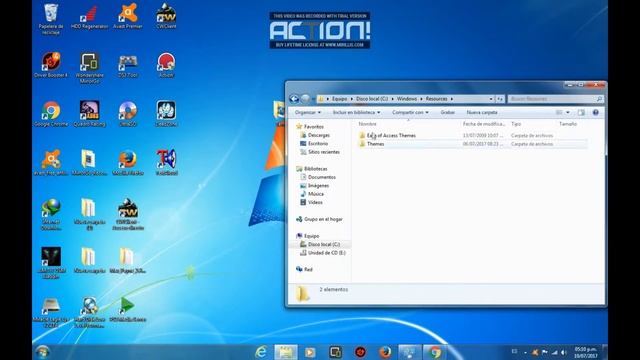This screenshot has width=640, height=360.
Task: Open the Action recorder desktop shortcut
Action: pyautogui.click(x=166, y=65)
